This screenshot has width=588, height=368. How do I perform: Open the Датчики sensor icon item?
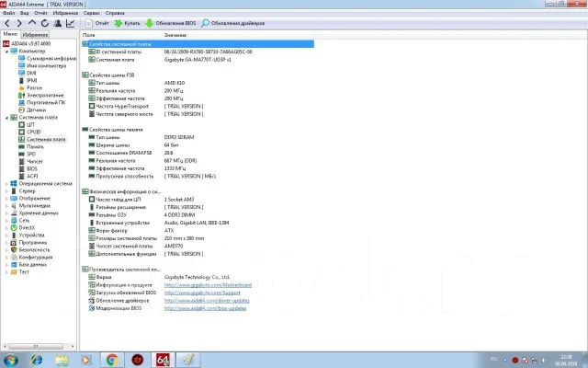(21, 110)
